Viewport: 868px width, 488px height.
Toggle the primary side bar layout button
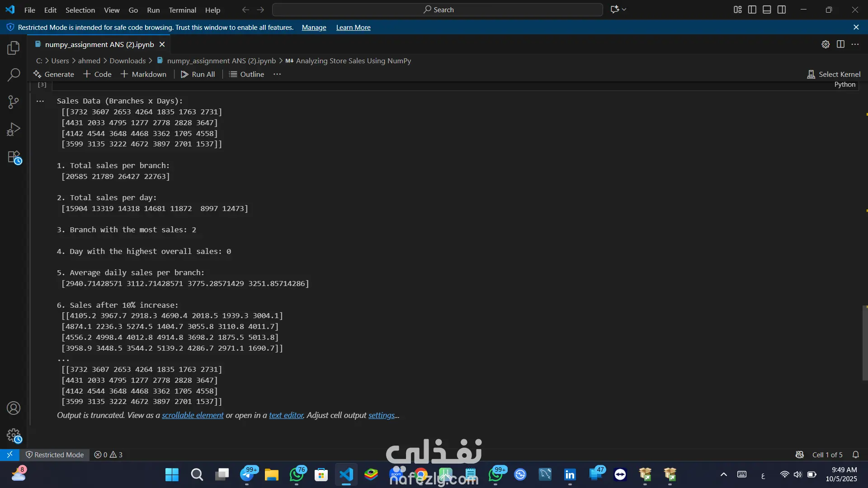[x=752, y=9]
